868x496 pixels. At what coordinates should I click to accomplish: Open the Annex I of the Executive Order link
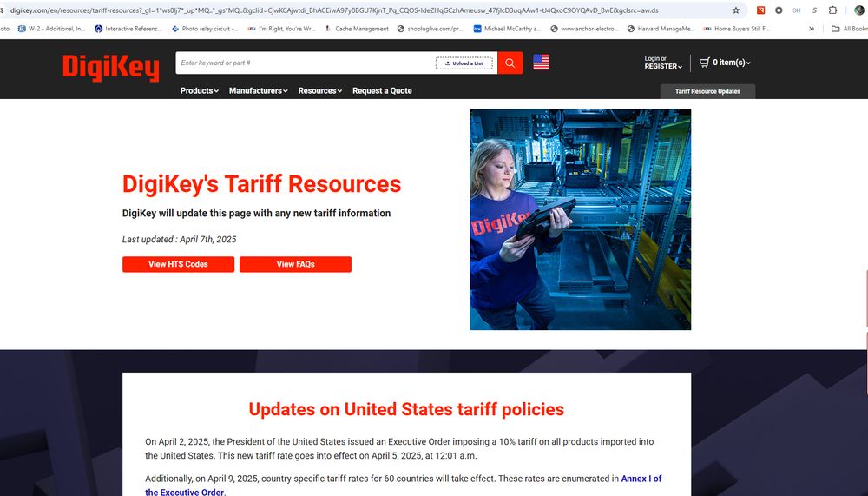(x=641, y=479)
